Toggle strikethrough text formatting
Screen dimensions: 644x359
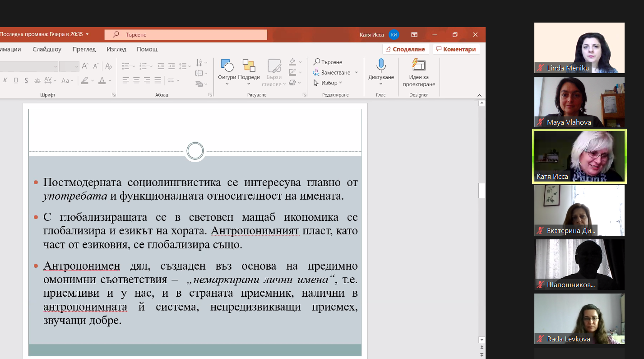37,80
